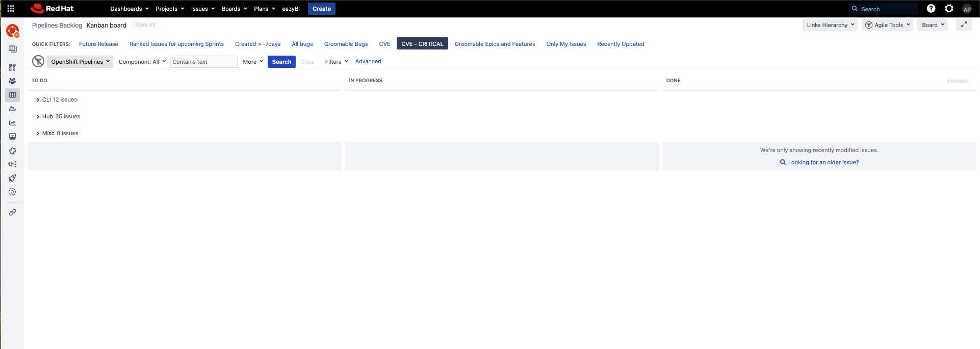The width and height of the screenshot is (980, 349).
Task: Open the Board dropdown menu
Action: [933, 25]
